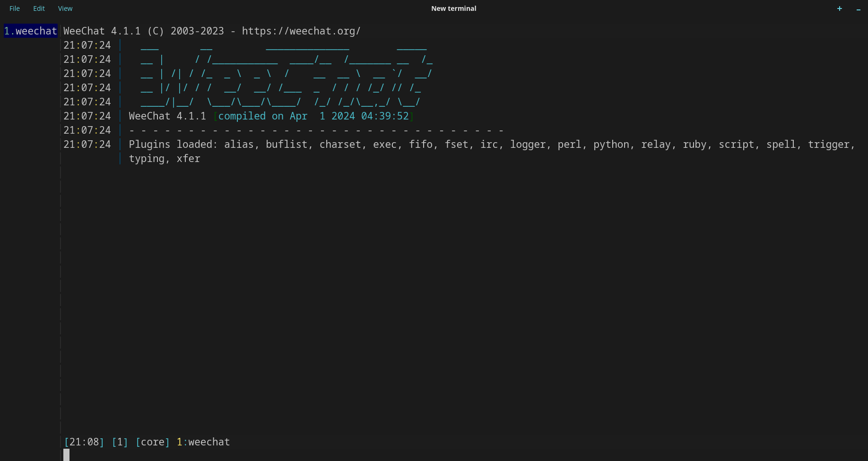Image resolution: width=868 pixels, height=461 pixels.
Task: Click the [core] label in status bar
Action: tap(152, 442)
